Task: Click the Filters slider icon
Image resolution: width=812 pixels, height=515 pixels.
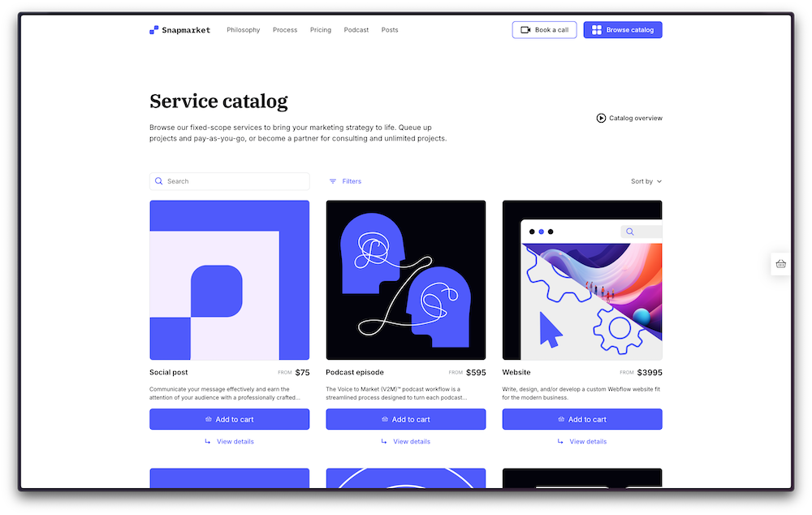Action: tap(333, 181)
